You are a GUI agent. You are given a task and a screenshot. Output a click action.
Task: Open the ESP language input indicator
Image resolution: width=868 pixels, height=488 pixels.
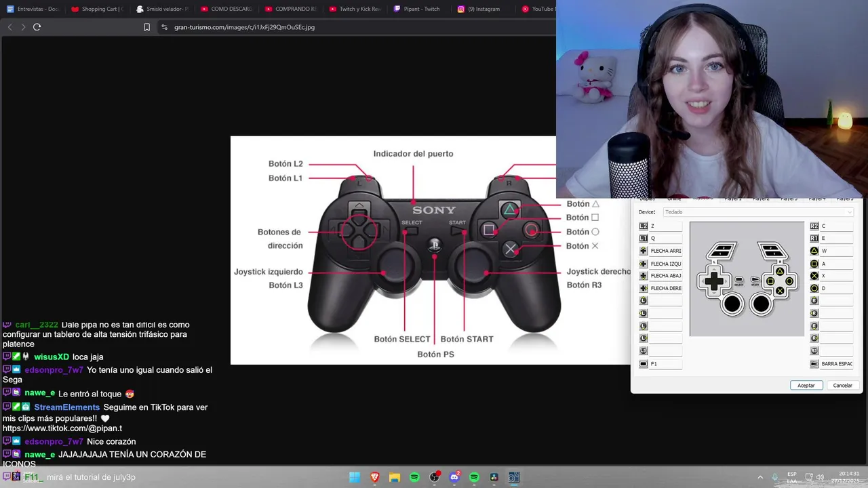click(x=792, y=477)
